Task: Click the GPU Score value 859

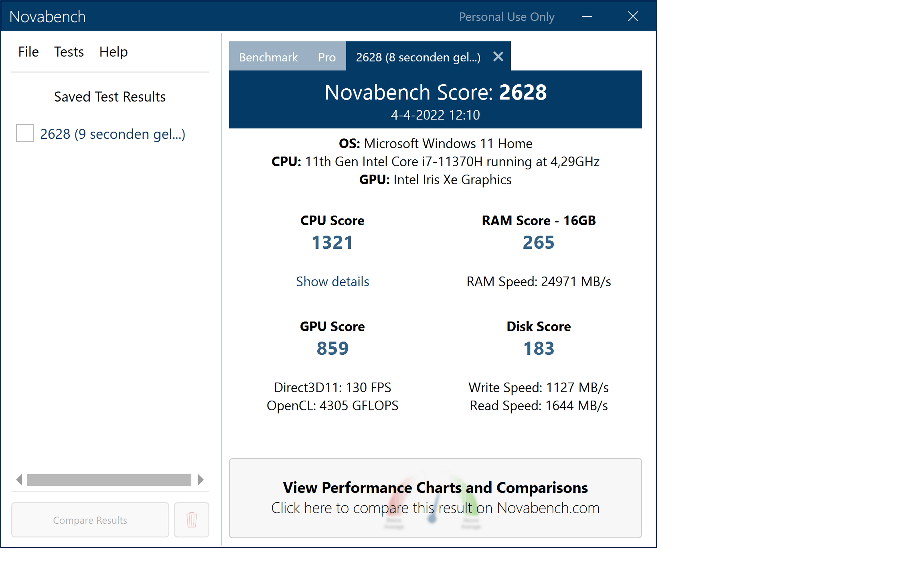Action: click(x=332, y=348)
